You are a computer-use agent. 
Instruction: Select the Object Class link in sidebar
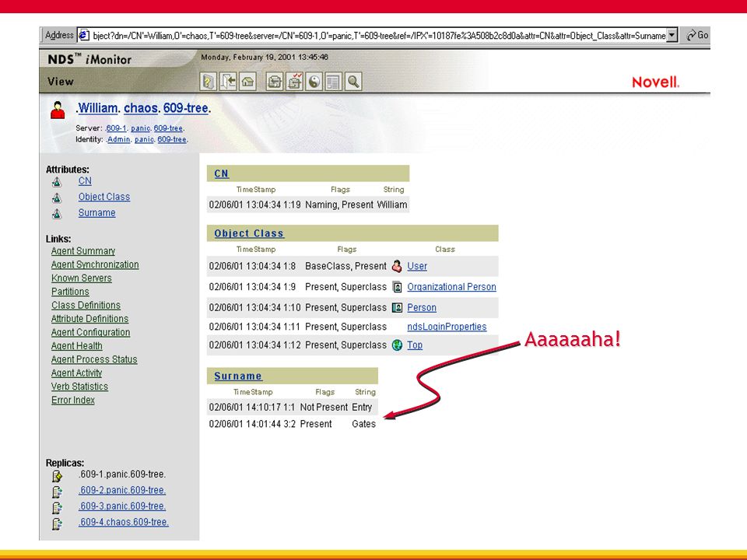coord(103,197)
